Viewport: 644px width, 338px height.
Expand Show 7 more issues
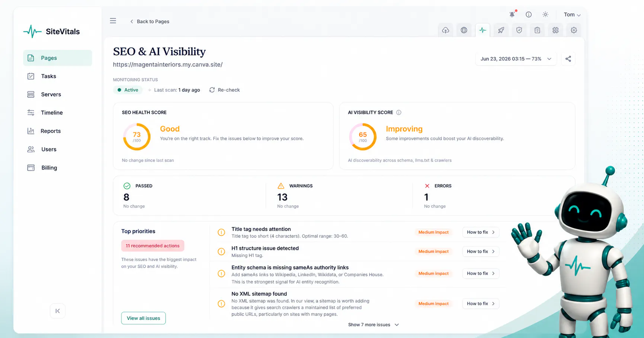click(x=374, y=325)
